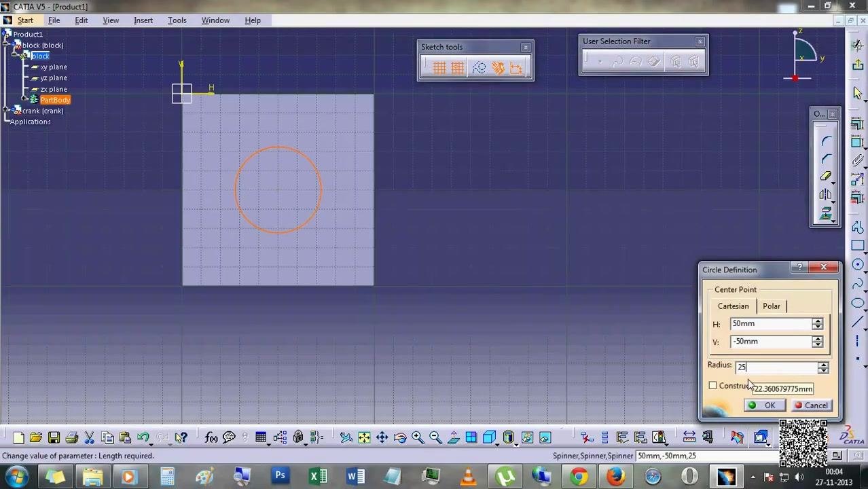Open the Insert menu
Screen dimensions: 868x489
pyautogui.click(x=143, y=20)
